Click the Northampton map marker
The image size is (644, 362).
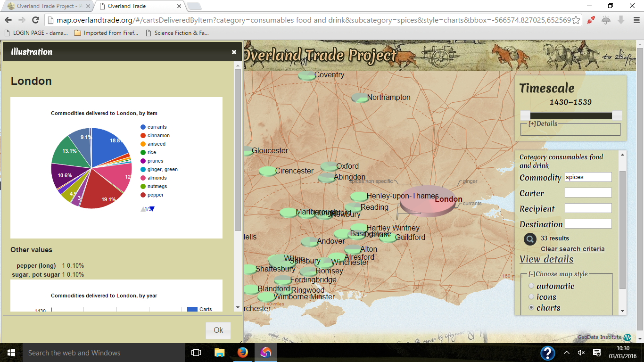click(360, 98)
